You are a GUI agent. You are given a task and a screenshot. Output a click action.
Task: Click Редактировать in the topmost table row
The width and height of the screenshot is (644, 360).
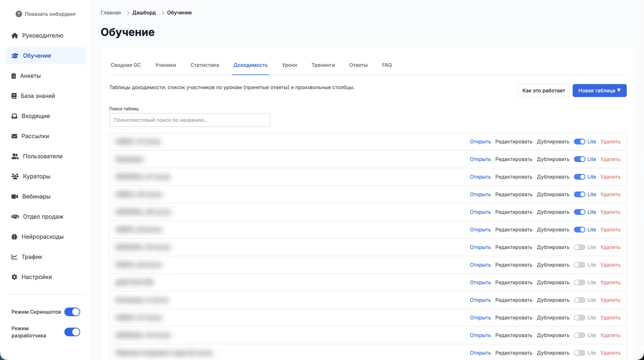pyautogui.click(x=514, y=142)
